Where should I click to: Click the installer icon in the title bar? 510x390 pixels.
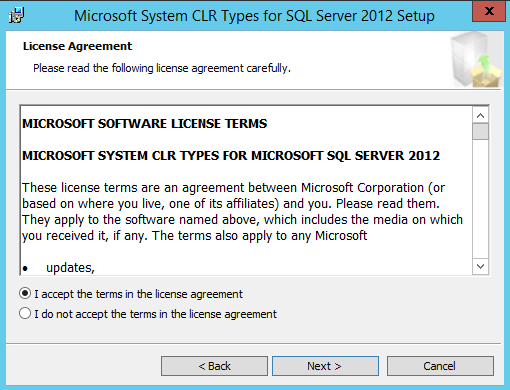click(16, 15)
